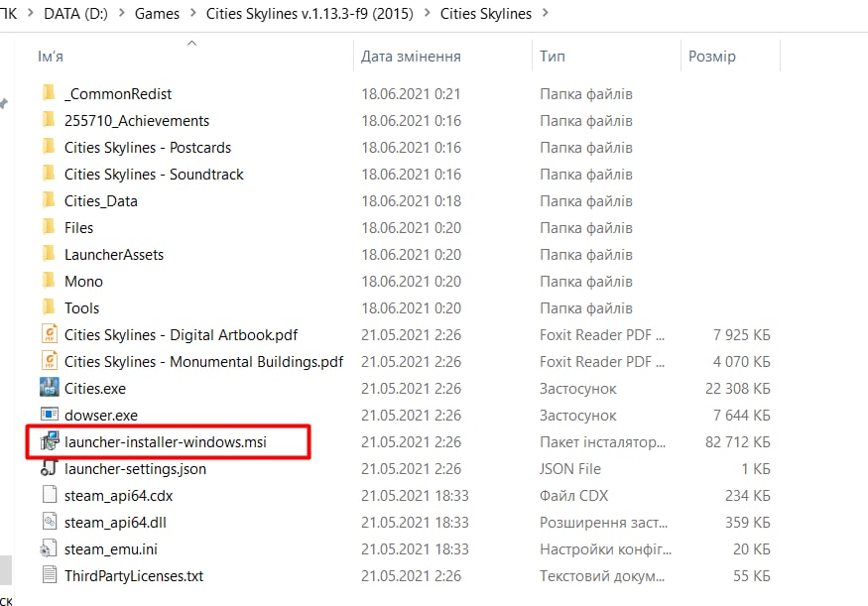Open the _CommonRedist folder icon
Viewport: 868px width, 606px height.
click(x=49, y=92)
